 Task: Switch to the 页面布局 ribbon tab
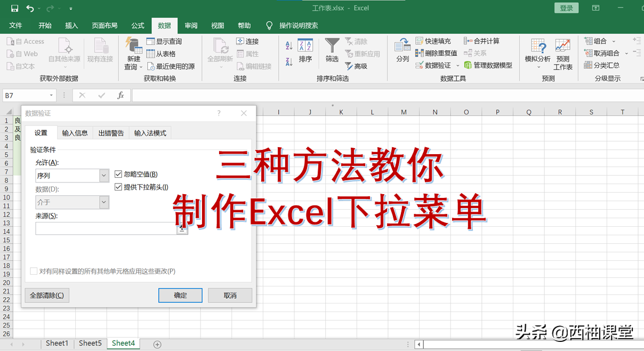coord(104,26)
